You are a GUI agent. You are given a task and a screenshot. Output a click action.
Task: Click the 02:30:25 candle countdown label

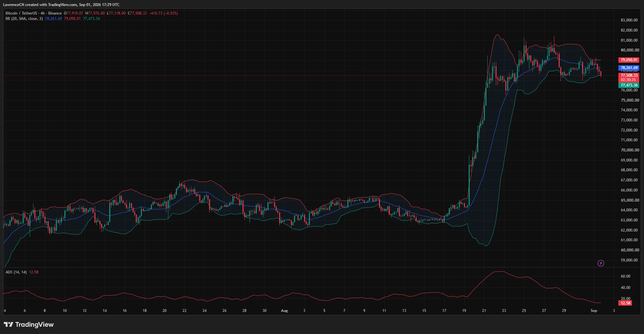[629, 80]
